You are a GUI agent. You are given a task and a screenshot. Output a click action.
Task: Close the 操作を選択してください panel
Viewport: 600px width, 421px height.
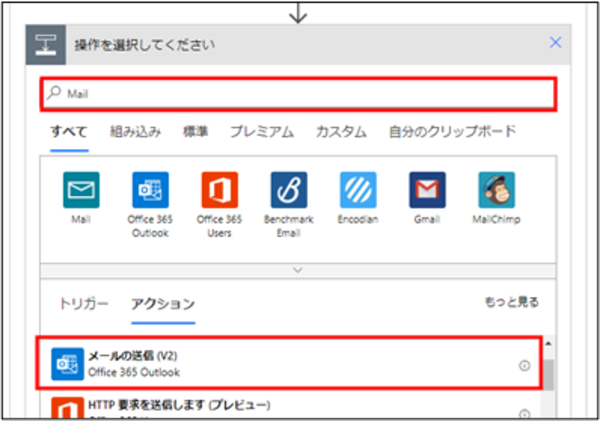point(555,42)
